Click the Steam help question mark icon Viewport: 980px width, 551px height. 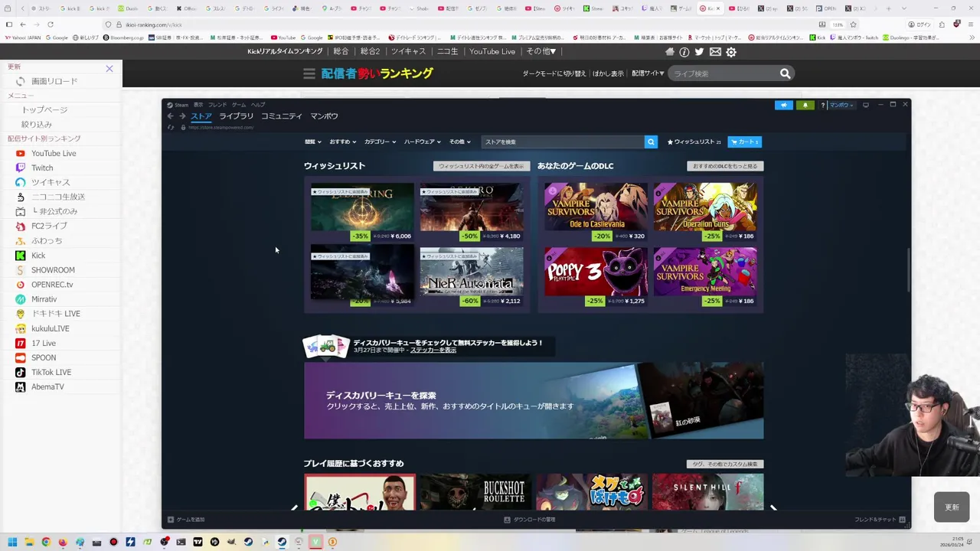tap(823, 105)
